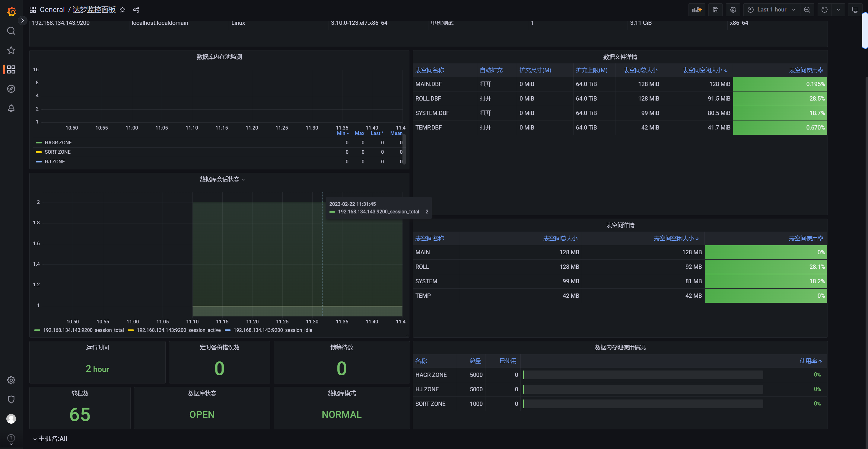The height and width of the screenshot is (449, 868).
Task: Open the General folder breadcrumb
Action: pyautogui.click(x=52, y=10)
